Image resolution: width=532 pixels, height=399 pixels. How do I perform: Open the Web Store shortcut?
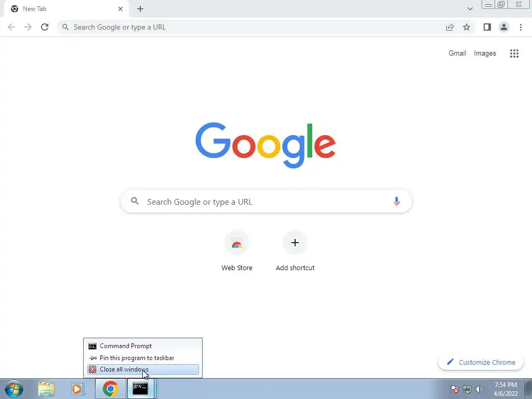(237, 251)
